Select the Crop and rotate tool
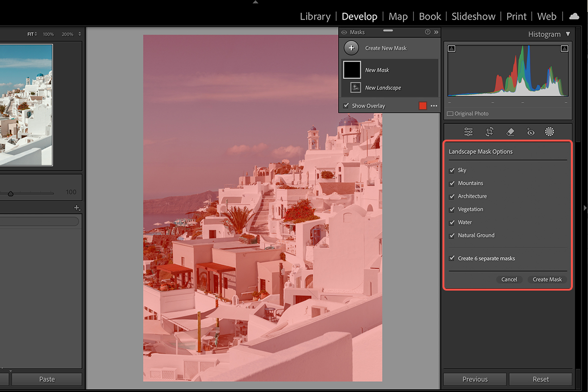588x392 pixels. click(489, 132)
